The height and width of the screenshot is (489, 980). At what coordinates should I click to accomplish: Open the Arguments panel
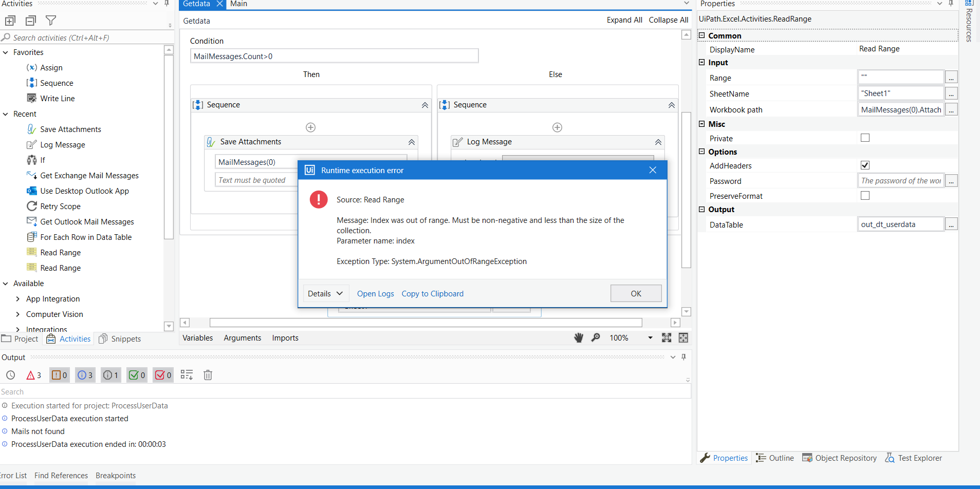tap(243, 338)
